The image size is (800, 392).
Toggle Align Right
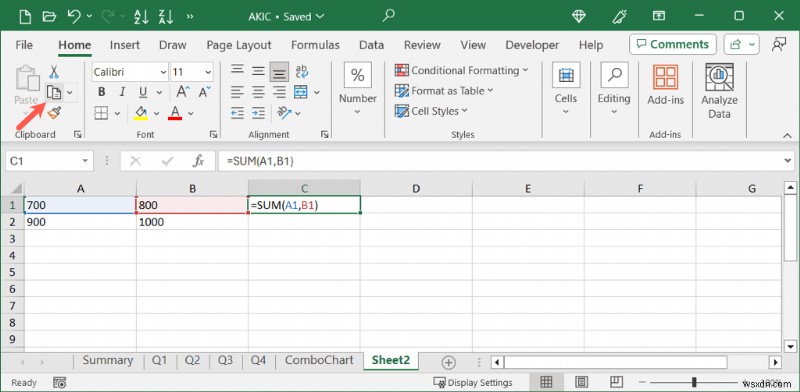coord(279,92)
